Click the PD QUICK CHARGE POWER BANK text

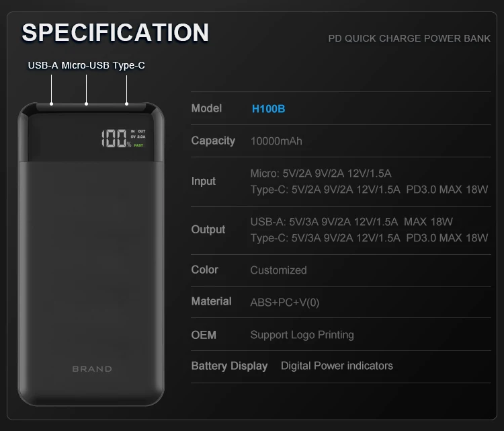pos(409,38)
